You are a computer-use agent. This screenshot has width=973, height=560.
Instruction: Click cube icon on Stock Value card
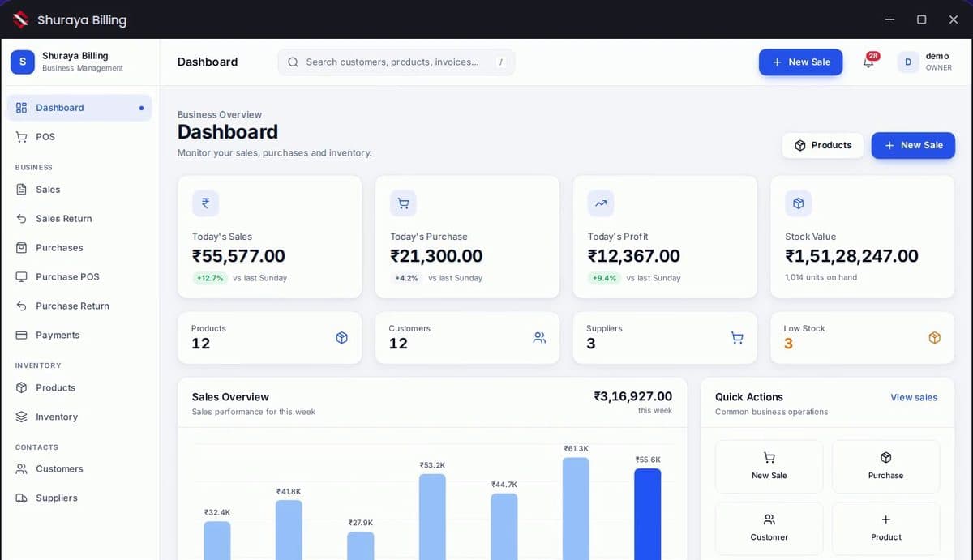[x=799, y=203]
